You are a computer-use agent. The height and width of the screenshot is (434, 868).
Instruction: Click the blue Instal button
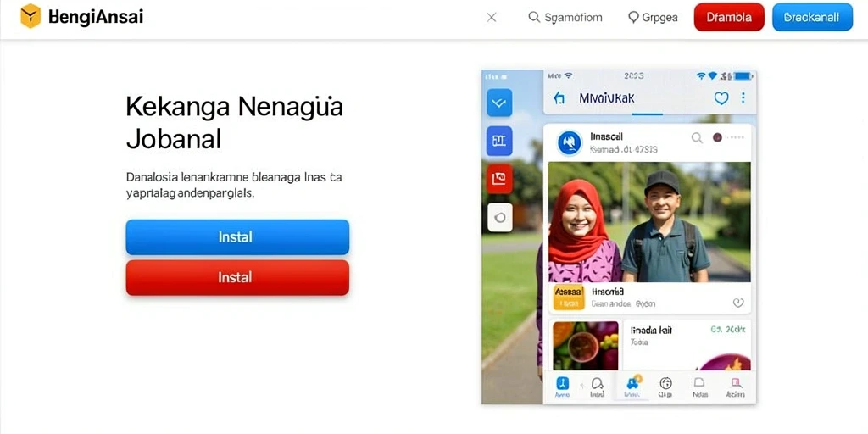pyautogui.click(x=237, y=237)
